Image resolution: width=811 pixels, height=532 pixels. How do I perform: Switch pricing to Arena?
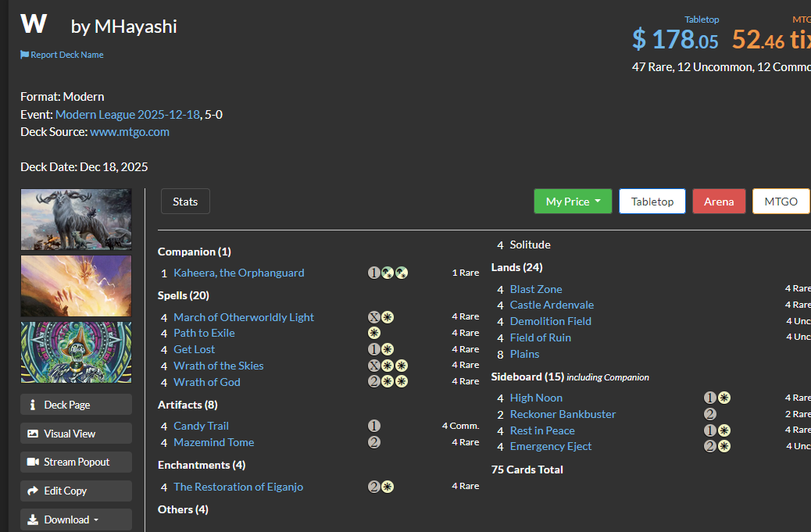719,201
